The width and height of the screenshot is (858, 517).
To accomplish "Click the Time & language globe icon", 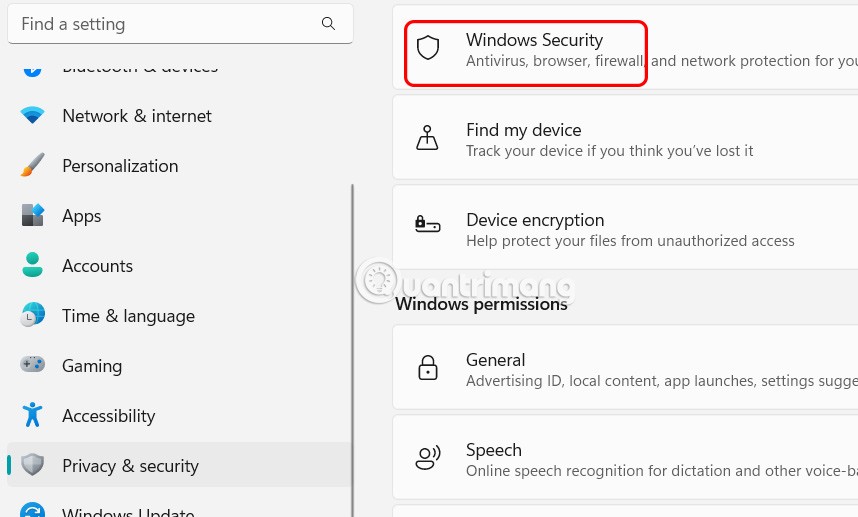I will pos(33,316).
